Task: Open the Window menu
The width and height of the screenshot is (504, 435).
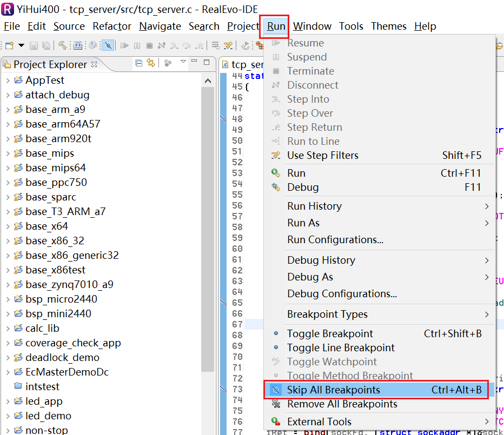Action: point(312,26)
